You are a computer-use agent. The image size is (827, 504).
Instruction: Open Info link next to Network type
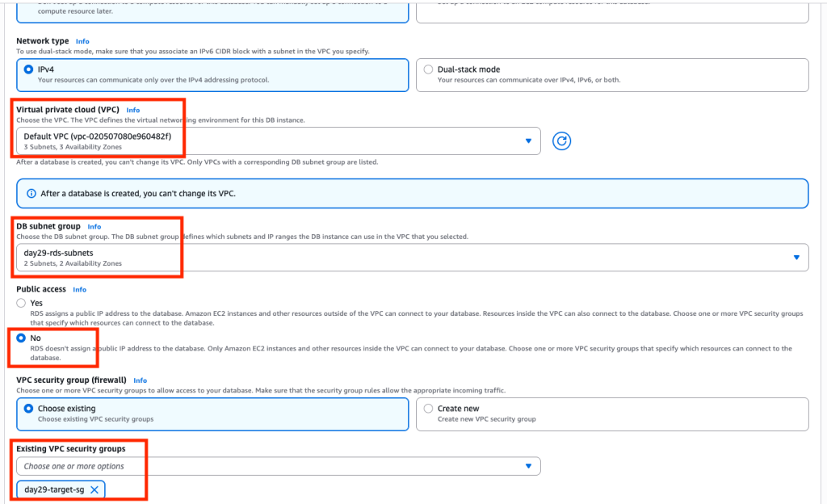(82, 41)
